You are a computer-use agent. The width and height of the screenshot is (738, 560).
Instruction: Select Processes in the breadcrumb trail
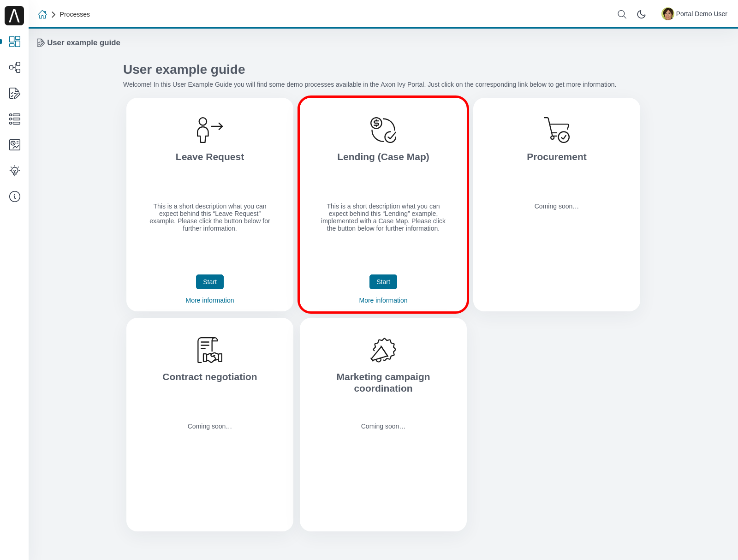[75, 14]
